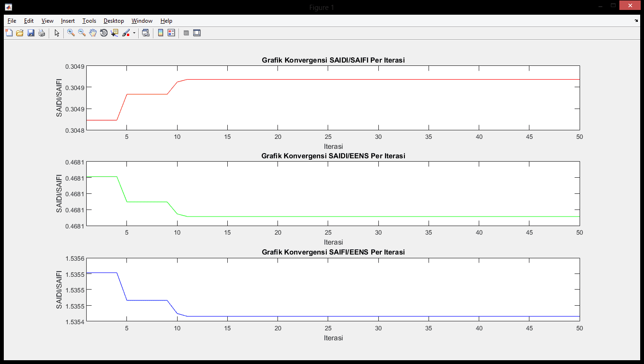Save the figure with the floppy disk icon
Screen dimensions: 644x364
[31, 33]
